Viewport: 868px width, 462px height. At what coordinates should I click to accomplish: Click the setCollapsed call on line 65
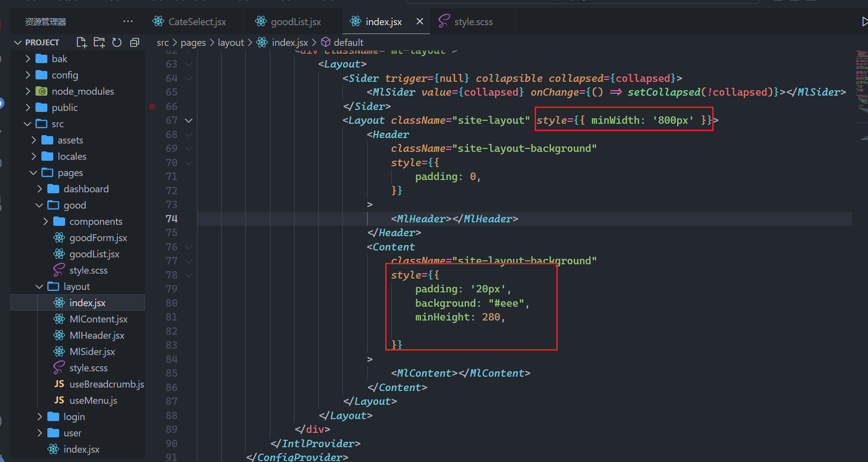(664, 92)
